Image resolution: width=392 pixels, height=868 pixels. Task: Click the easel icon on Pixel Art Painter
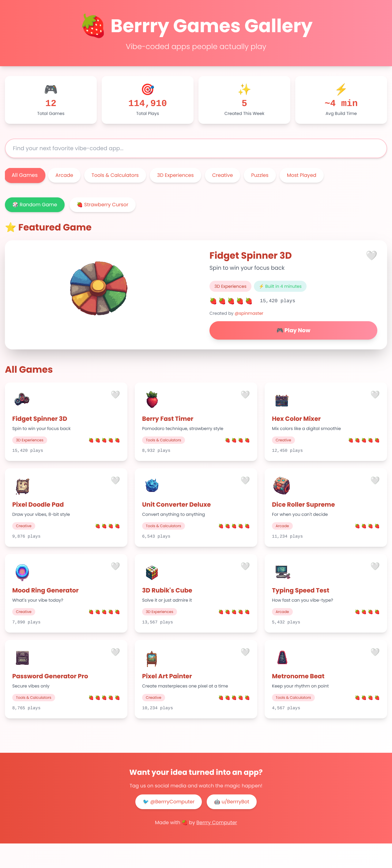pos(152,657)
